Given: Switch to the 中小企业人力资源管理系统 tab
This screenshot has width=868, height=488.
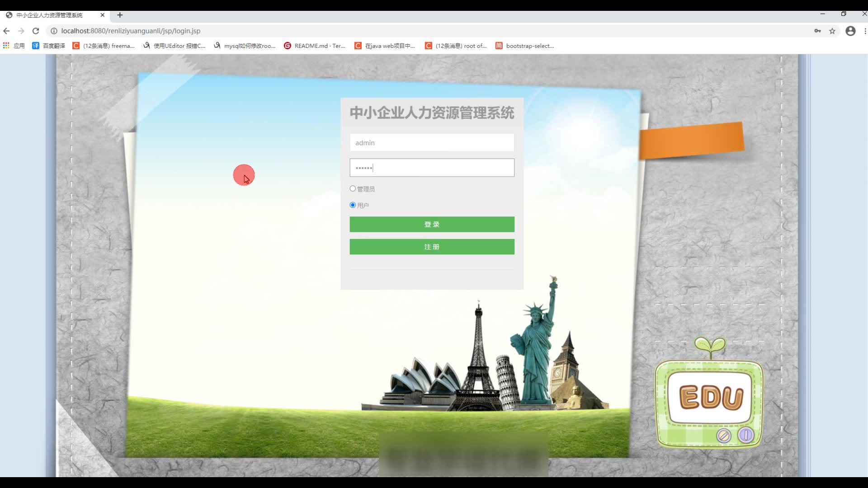Looking at the screenshot, I should [50, 15].
